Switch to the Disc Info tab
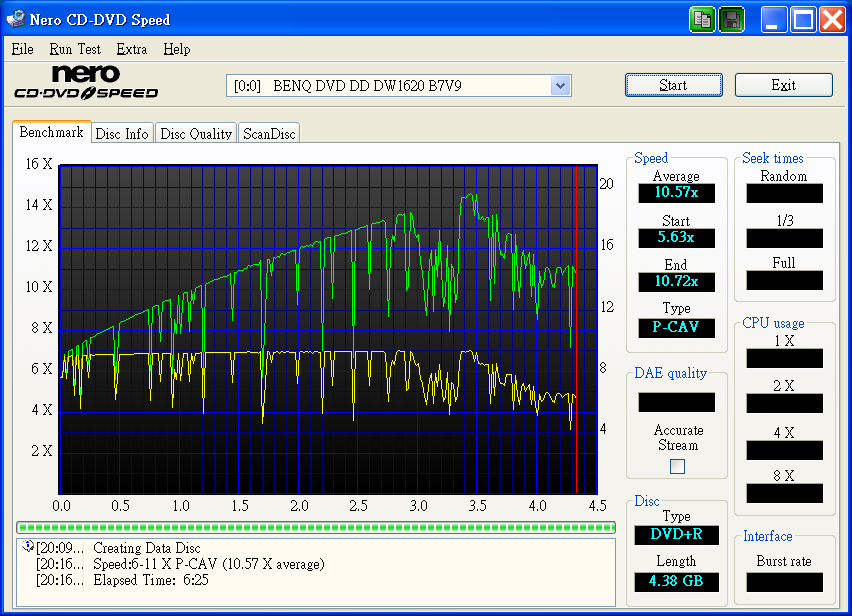The image size is (852, 616). (x=122, y=134)
